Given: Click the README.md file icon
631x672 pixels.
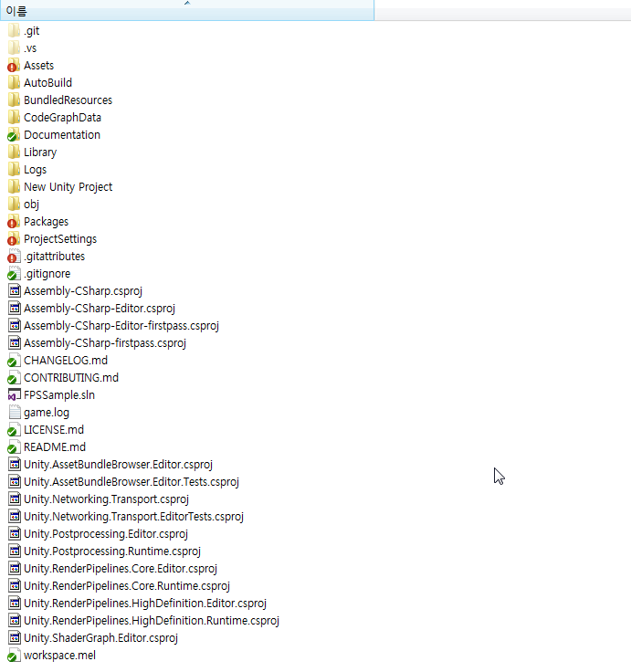Looking at the screenshot, I should 14,447.
